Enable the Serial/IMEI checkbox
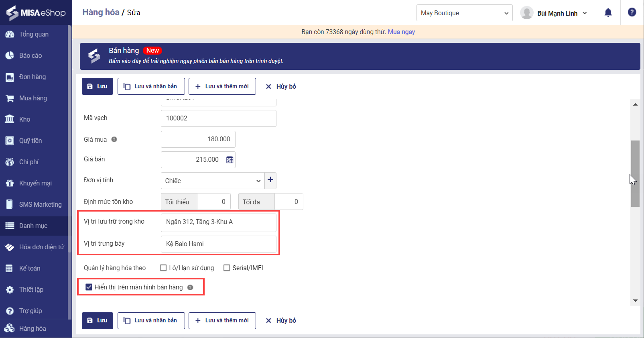The image size is (644, 338). tap(227, 268)
